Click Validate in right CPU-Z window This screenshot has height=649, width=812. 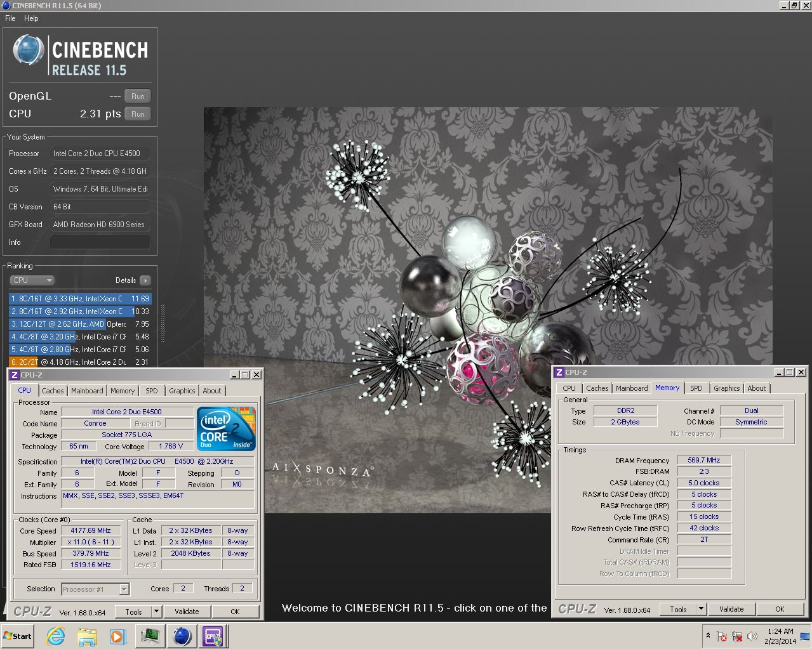(731, 609)
